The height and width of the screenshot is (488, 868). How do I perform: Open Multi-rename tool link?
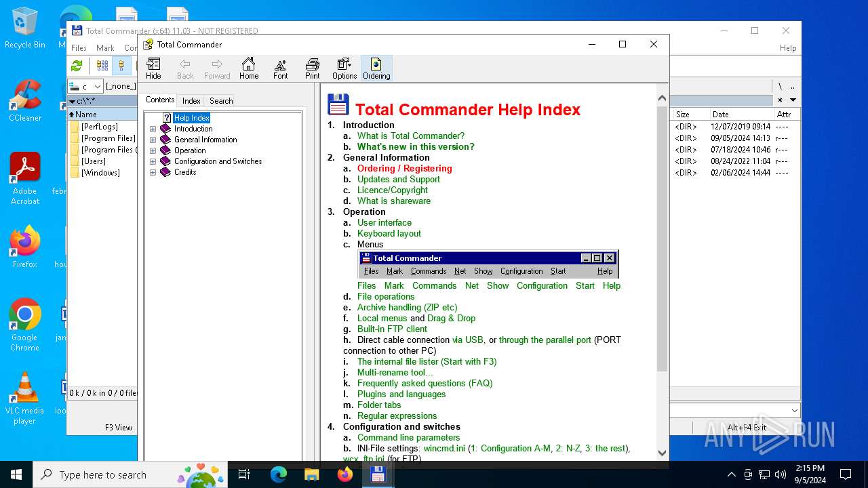tap(395, 372)
